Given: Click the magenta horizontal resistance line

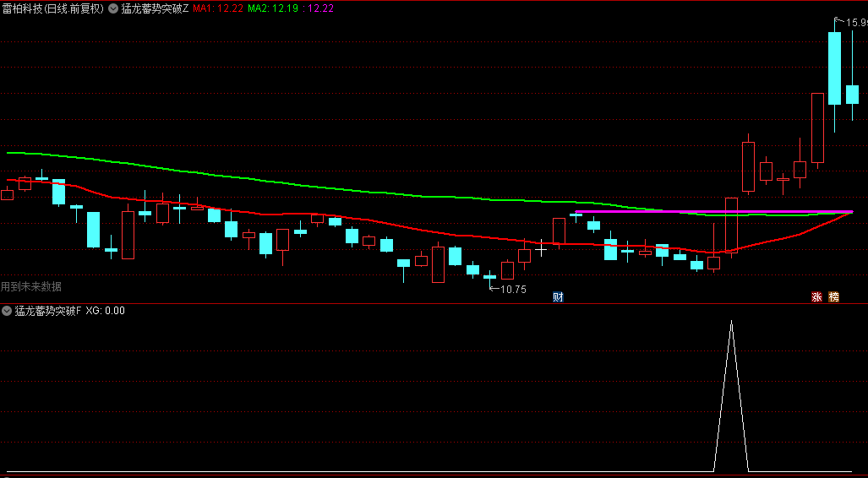Looking at the screenshot, I should (714, 211).
